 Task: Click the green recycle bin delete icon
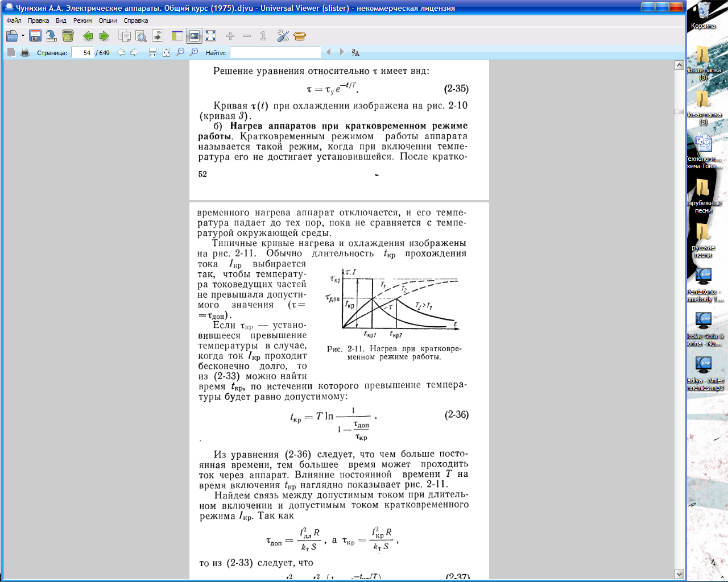coord(68,36)
